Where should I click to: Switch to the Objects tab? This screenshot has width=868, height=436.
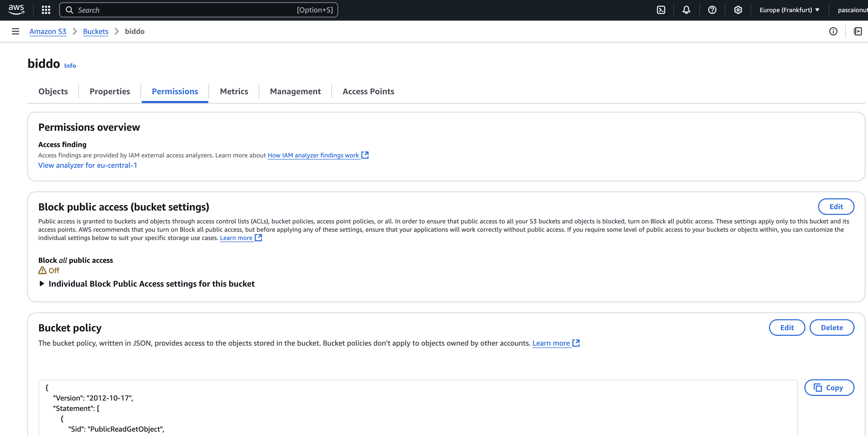53,91
